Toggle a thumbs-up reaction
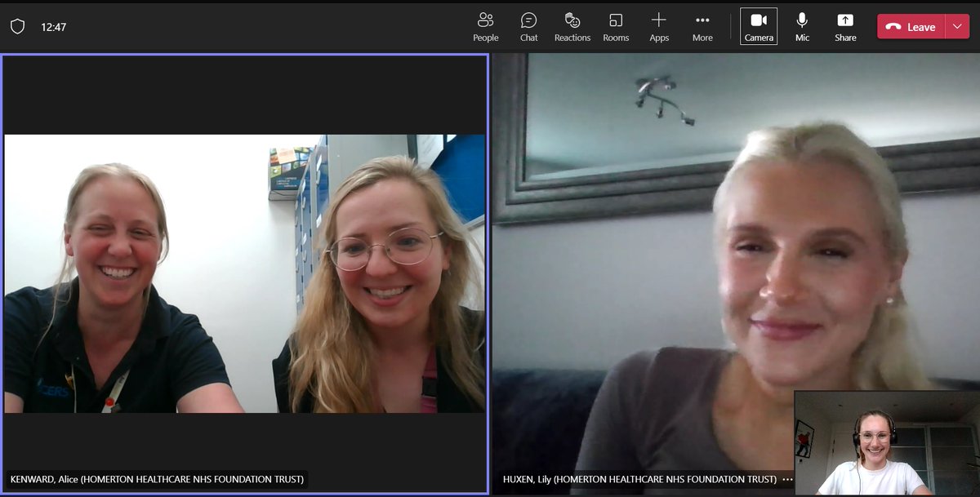 tap(572, 25)
